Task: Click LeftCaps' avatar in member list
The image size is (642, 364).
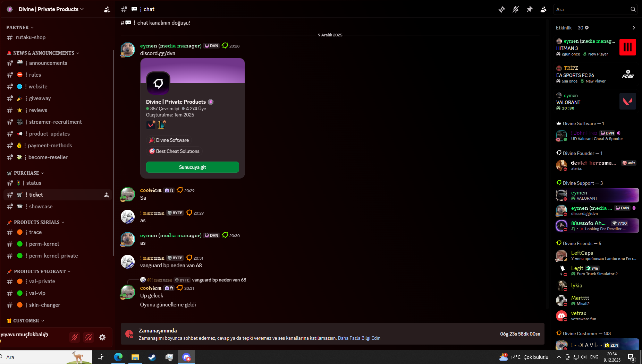Action: point(561,255)
